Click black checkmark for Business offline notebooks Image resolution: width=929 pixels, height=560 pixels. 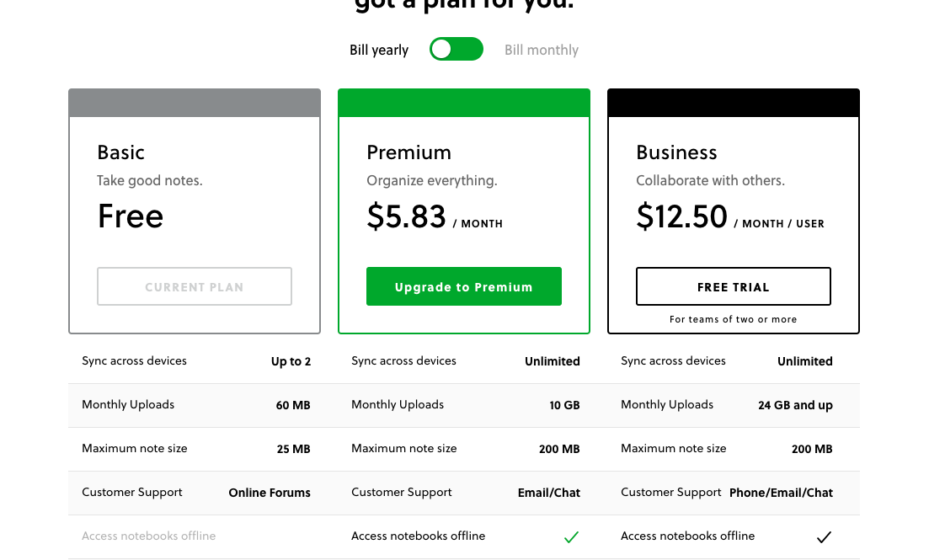(824, 536)
